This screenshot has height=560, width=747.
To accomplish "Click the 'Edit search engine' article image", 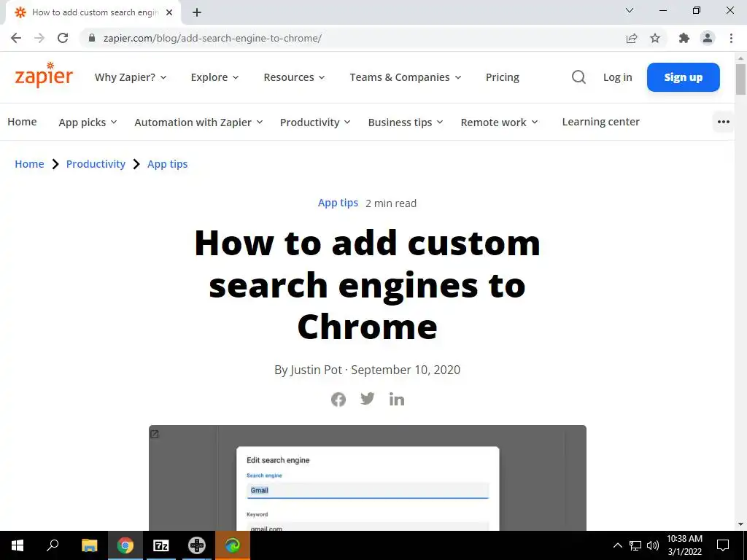I will tap(368, 478).
